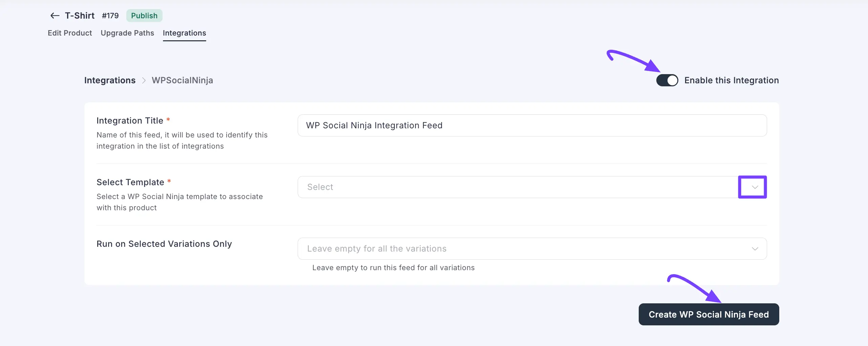Switch to the Edit Product tab
Viewport: 868px width, 346px height.
(70, 33)
